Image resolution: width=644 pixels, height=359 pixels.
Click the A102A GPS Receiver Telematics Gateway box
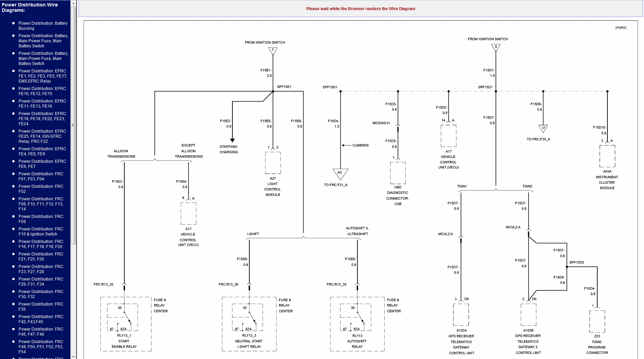(x=461, y=315)
